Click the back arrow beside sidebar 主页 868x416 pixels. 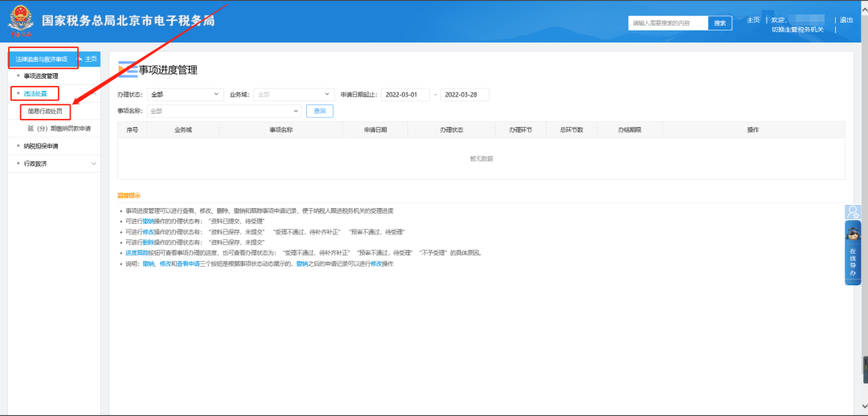coord(79,59)
